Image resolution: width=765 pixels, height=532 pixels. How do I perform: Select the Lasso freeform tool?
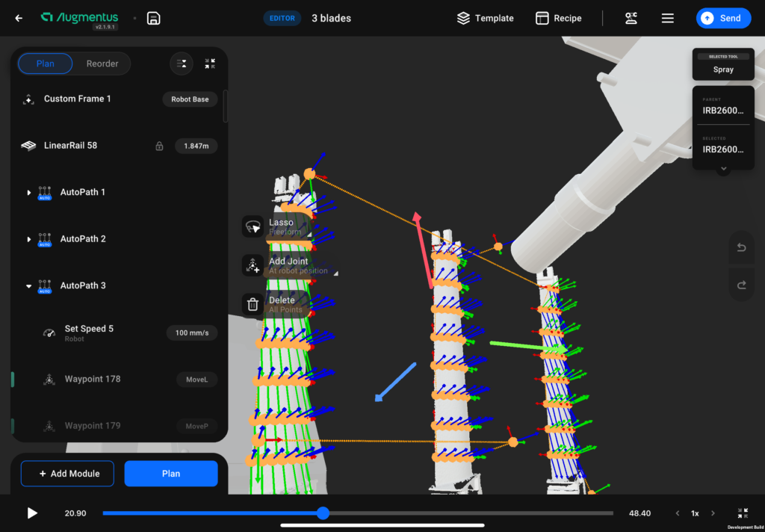click(x=253, y=226)
